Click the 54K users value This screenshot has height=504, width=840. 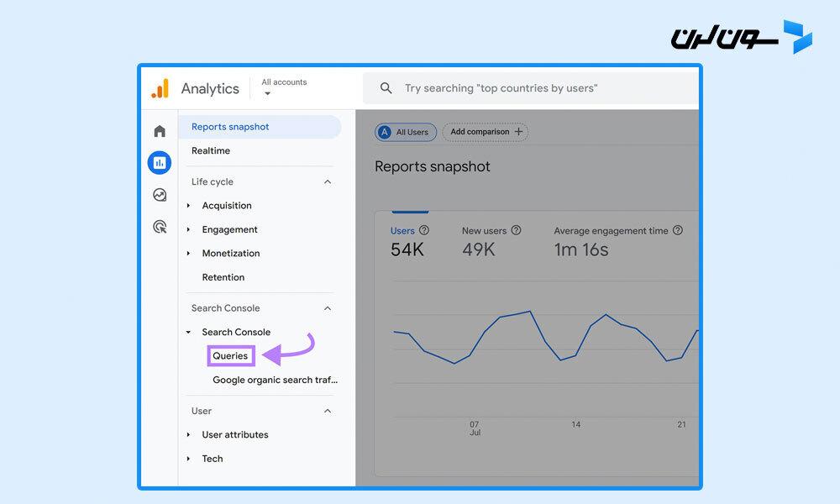pos(407,249)
